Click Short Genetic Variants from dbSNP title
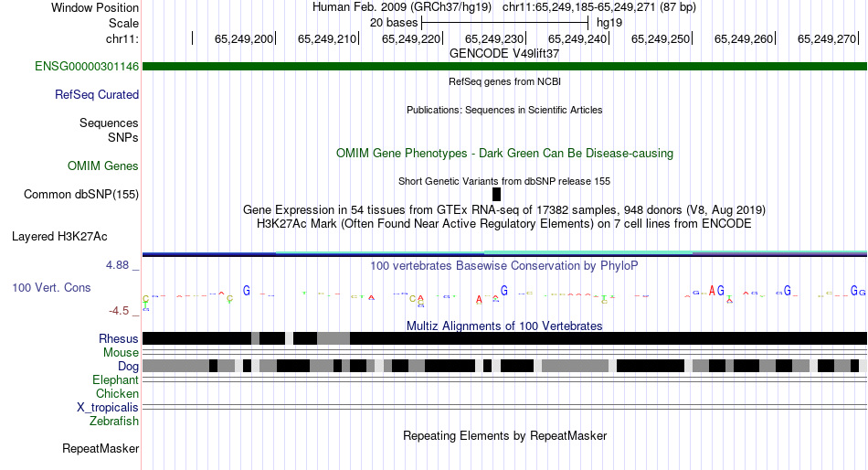 coord(504,181)
